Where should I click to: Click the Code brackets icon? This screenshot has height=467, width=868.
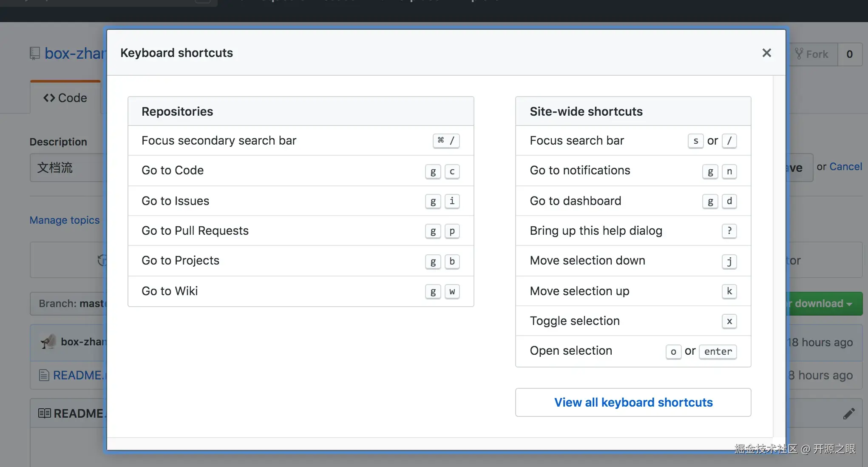pos(49,98)
